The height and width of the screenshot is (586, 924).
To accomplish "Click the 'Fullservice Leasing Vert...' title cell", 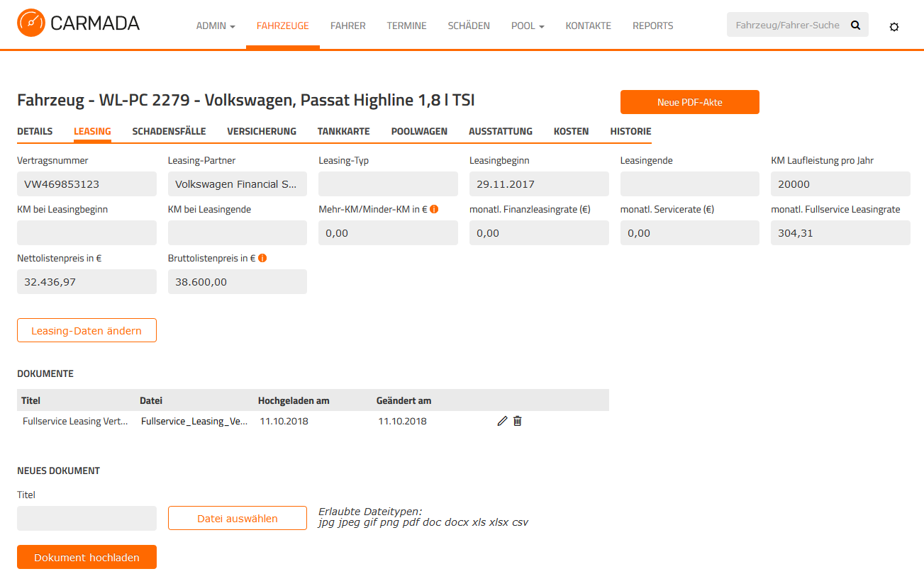I will pos(75,421).
